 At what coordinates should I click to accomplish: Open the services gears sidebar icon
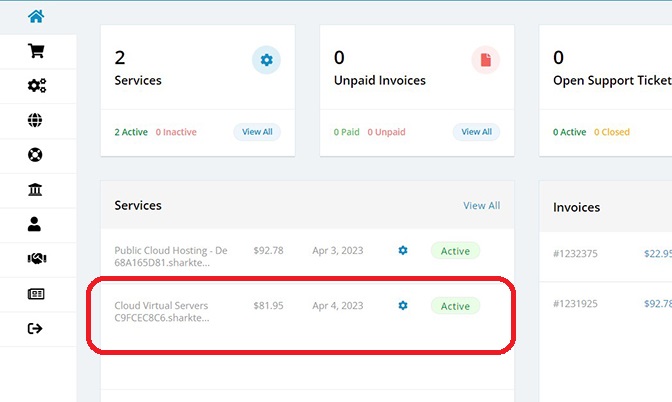tap(37, 86)
